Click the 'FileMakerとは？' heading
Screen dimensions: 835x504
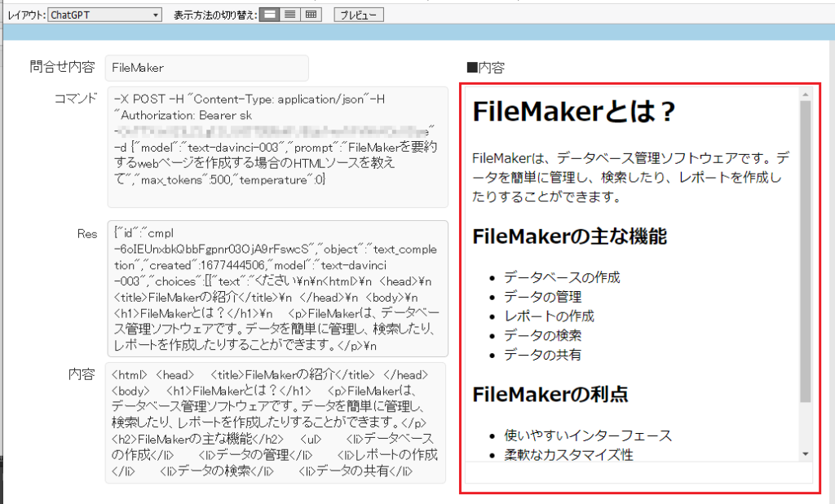pyautogui.click(x=574, y=113)
